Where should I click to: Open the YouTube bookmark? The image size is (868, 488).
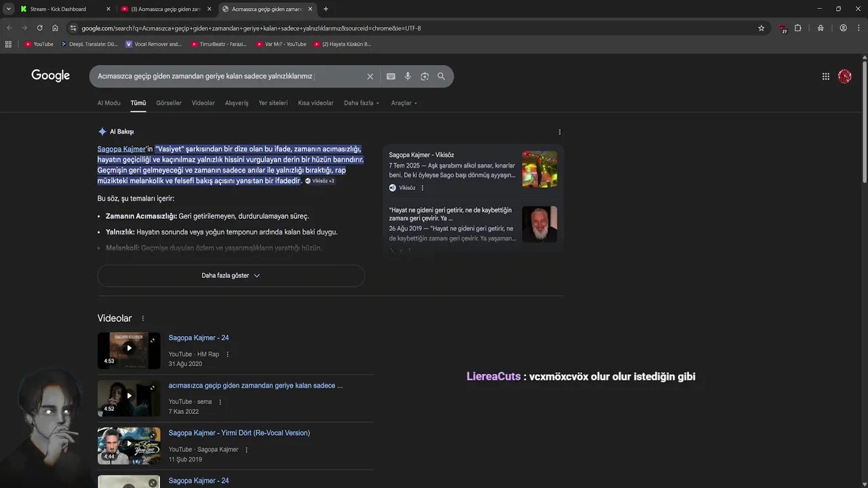39,44
